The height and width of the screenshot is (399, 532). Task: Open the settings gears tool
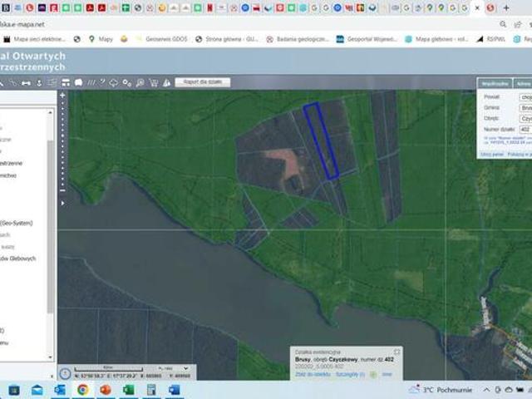click(x=126, y=82)
